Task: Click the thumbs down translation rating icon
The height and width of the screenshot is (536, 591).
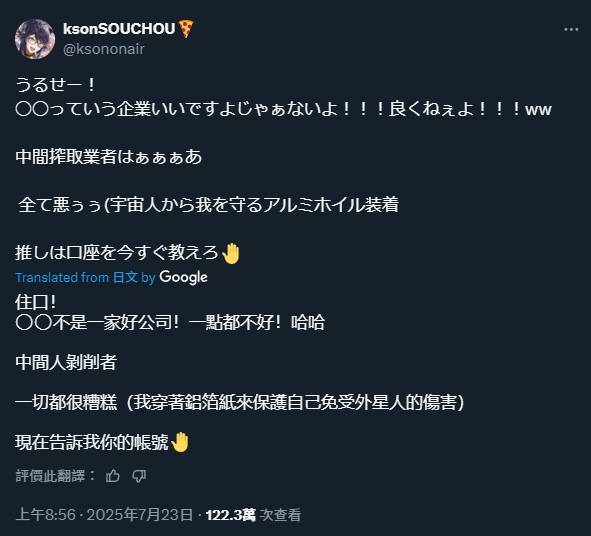Action: coord(139,476)
